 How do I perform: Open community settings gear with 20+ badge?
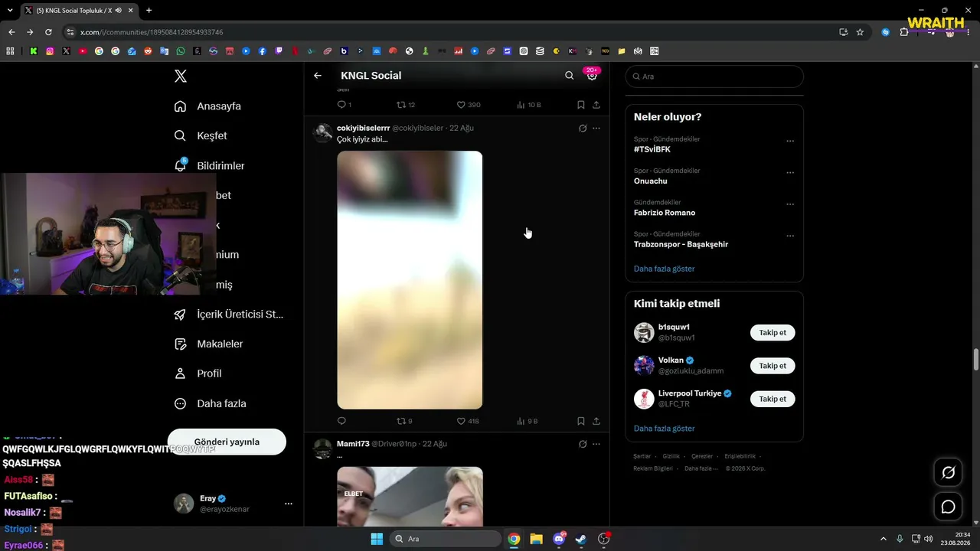[x=592, y=76]
